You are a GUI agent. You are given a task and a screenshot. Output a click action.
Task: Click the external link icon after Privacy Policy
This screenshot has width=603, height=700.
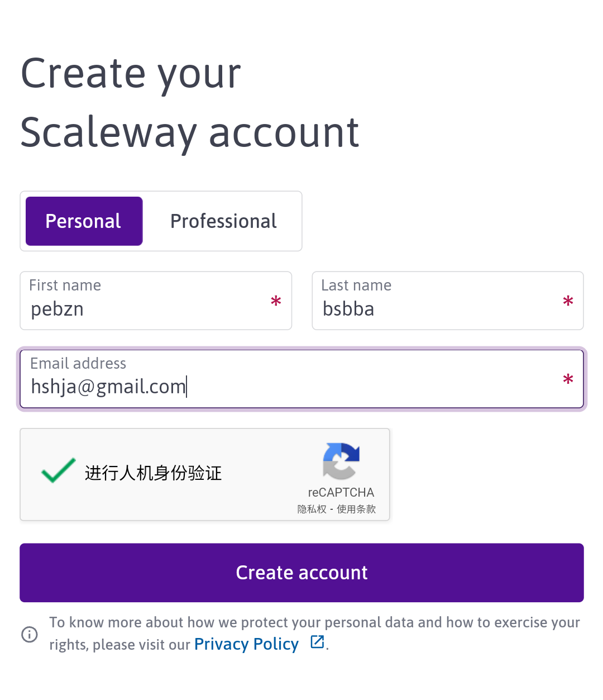(317, 642)
